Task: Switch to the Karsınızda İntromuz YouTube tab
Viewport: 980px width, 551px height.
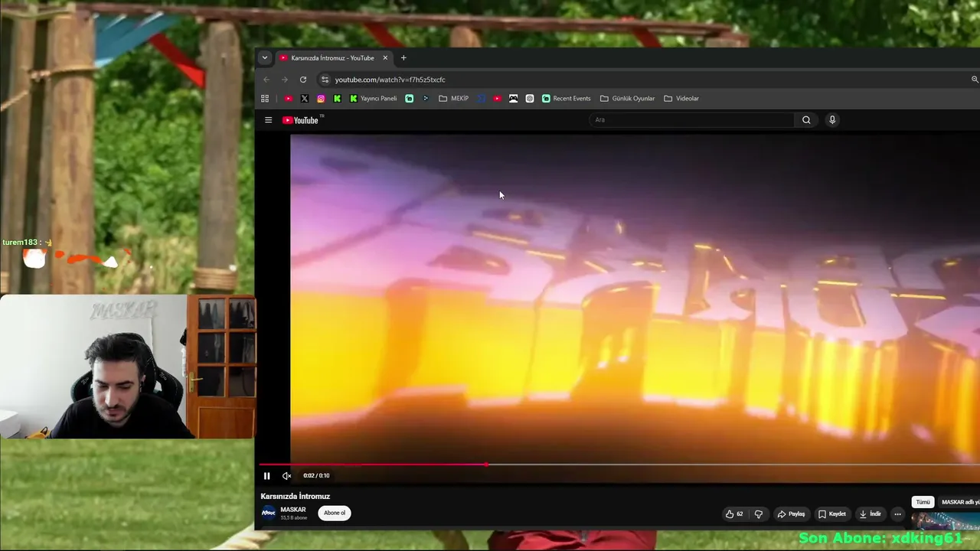Action: [x=334, y=58]
